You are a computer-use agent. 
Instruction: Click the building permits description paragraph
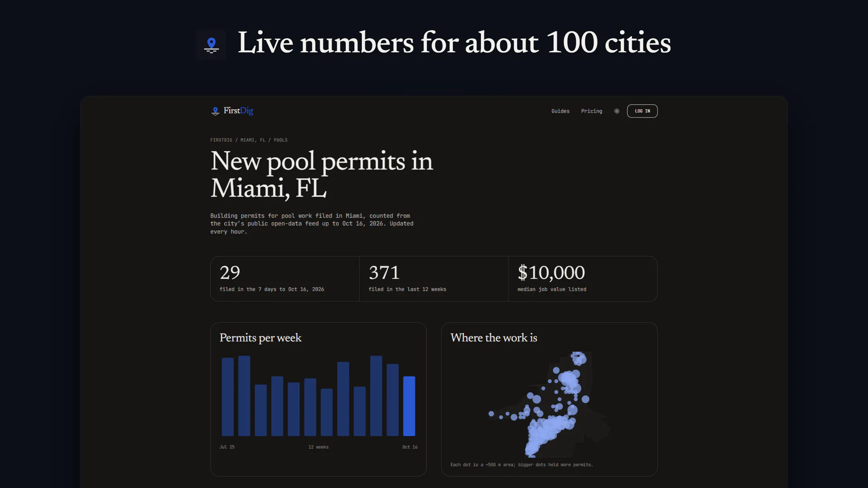[312, 224]
